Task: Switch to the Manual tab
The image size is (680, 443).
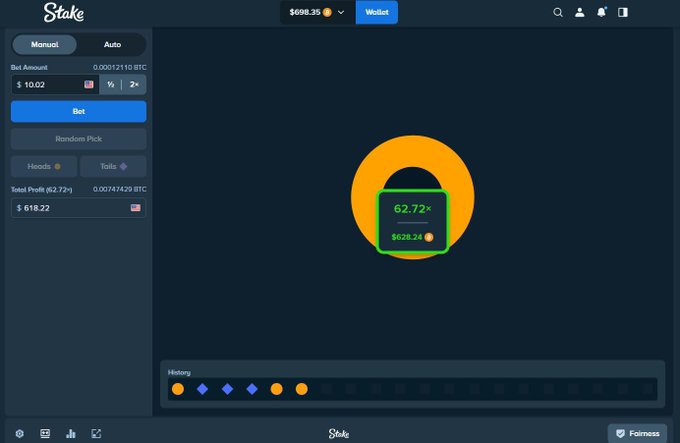Action: point(45,45)
